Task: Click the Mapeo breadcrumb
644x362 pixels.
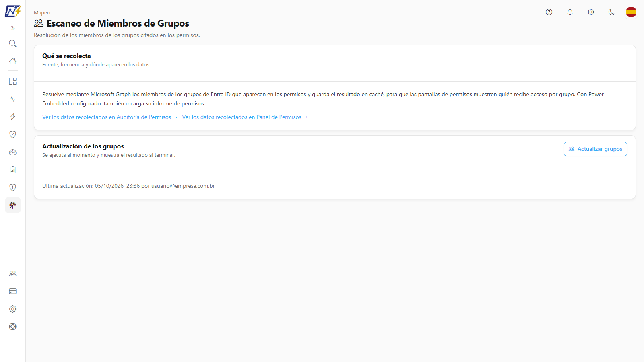Action: pyautogui.click(x=42, y=13)
